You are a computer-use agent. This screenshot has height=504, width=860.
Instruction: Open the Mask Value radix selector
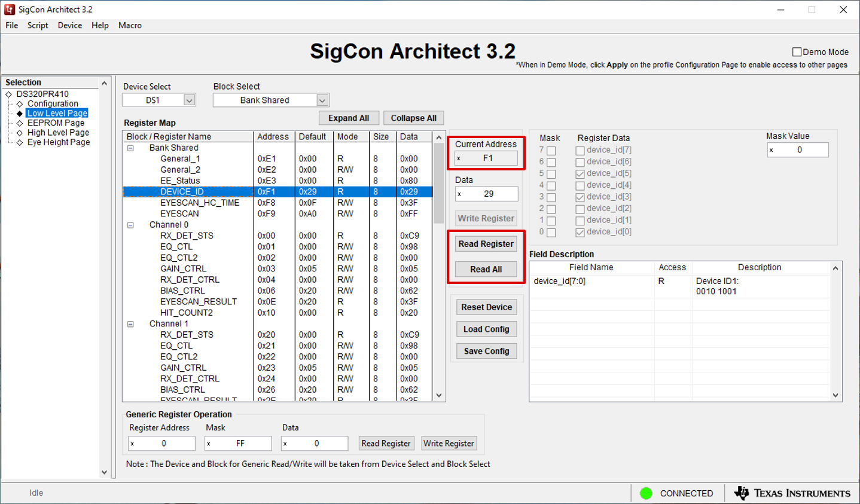771,150
